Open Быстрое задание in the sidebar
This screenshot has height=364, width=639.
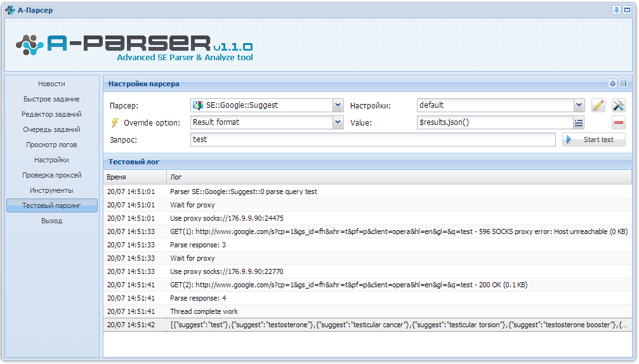point(52,99)
